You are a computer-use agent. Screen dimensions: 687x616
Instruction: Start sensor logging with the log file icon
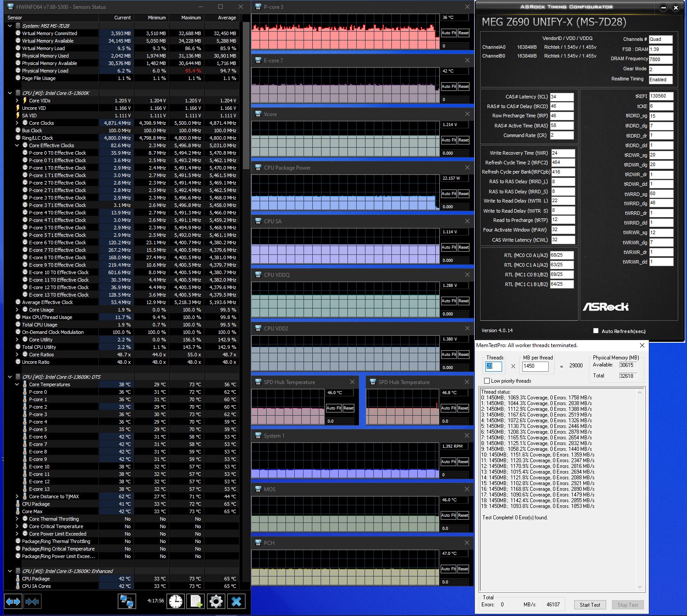tap(195, 601)
